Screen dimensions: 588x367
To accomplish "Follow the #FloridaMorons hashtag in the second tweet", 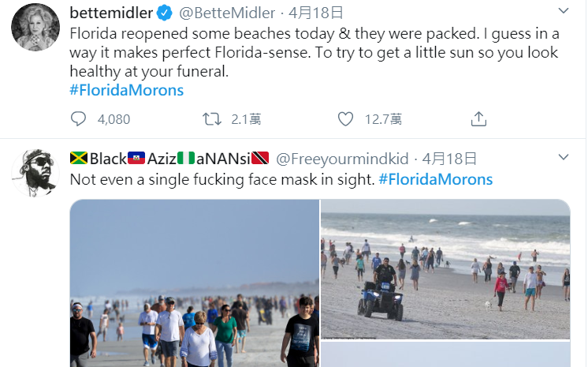I will (x=436, y=179).
